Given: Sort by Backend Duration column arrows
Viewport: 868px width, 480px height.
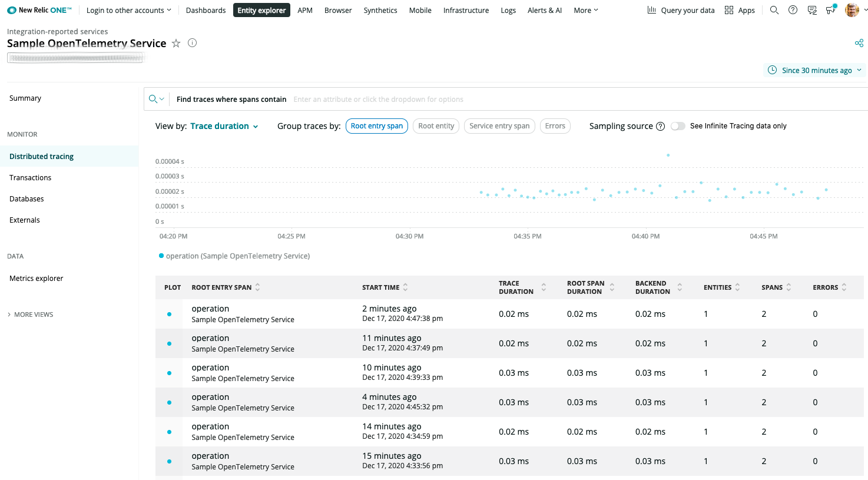Looking at the screenshot, I should pyautogui.click(x=680, y=287).
